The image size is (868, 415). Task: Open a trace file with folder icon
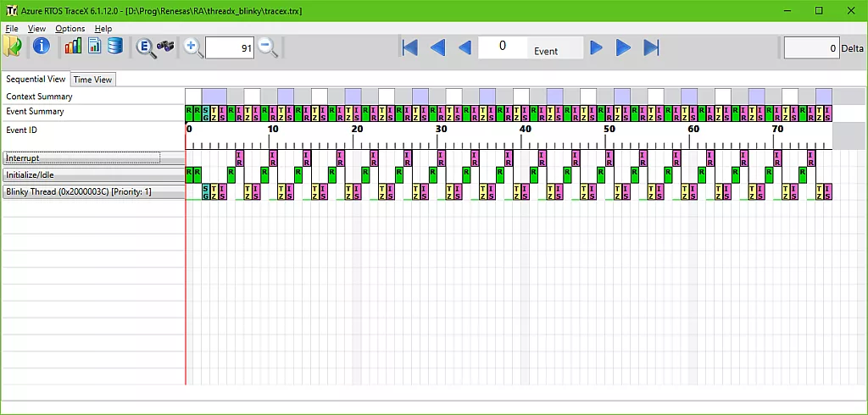tap(12, 47)
